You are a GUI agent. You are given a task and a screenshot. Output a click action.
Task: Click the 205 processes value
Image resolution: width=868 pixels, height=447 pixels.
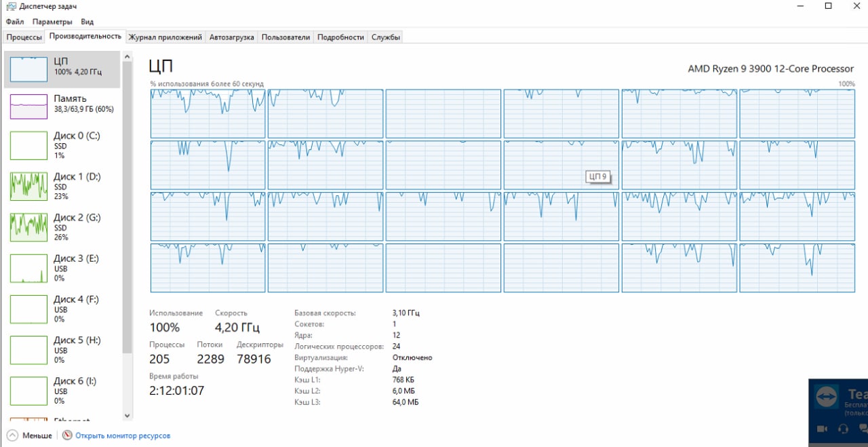click(159, 359)
